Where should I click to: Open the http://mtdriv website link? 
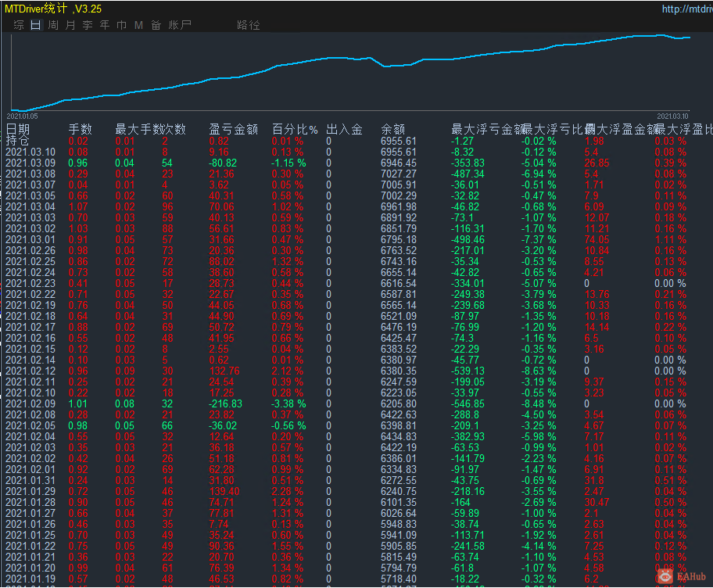tap(687, 9)
